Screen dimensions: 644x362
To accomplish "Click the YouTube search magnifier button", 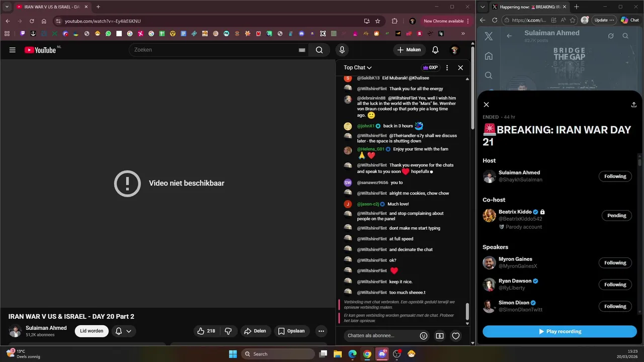I will click(x=319, y=50).
